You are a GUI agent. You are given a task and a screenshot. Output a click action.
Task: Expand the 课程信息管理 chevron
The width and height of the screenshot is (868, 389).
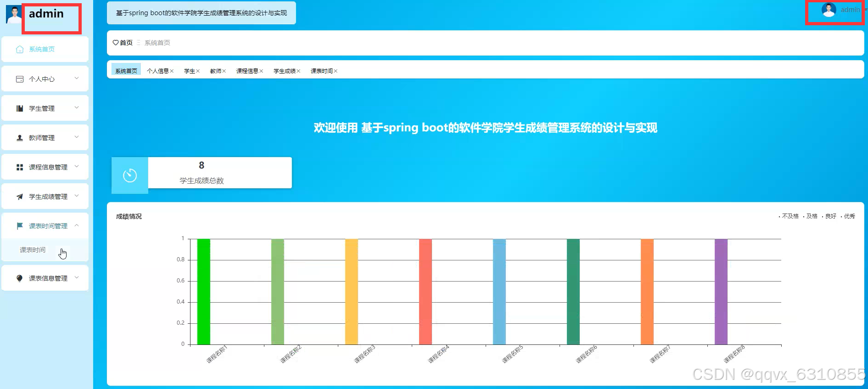[x=77, y=167]
